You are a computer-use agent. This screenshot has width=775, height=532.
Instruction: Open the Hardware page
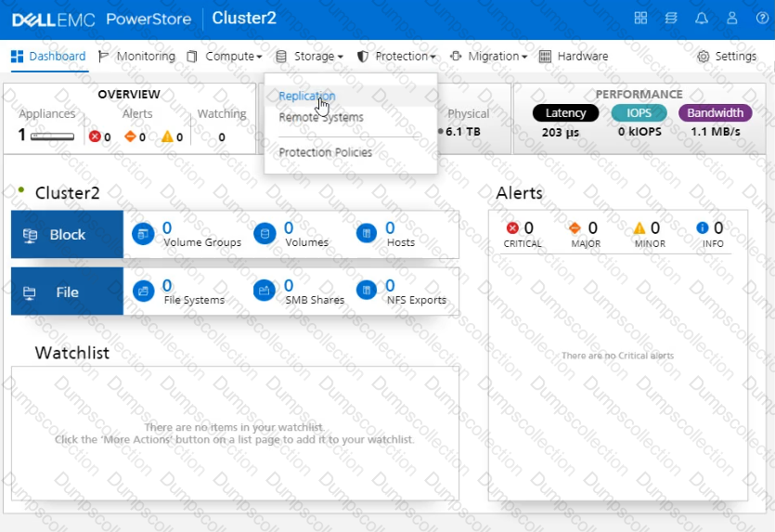click(575, 57)
